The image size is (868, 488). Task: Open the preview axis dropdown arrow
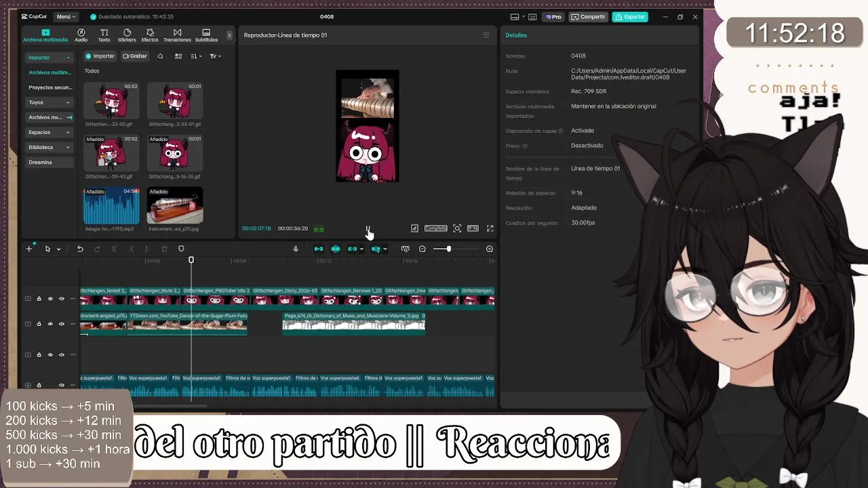(x=384, y=249)
